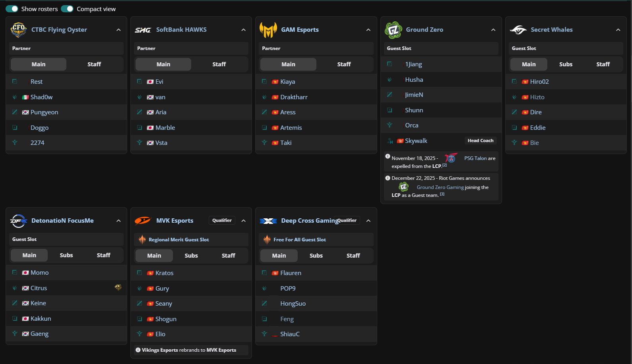Collapse the Ground Zero roster

493,30
